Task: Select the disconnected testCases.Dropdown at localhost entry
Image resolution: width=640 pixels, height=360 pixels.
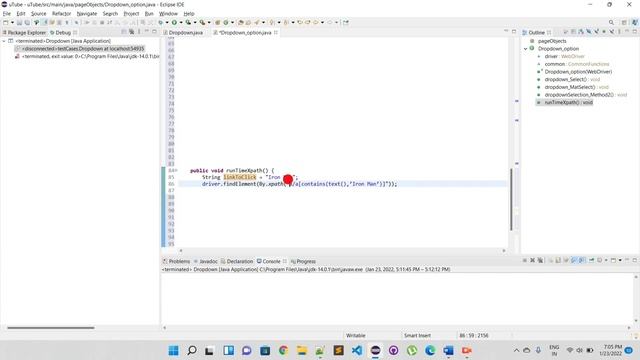Action: [x=80, y=49]
